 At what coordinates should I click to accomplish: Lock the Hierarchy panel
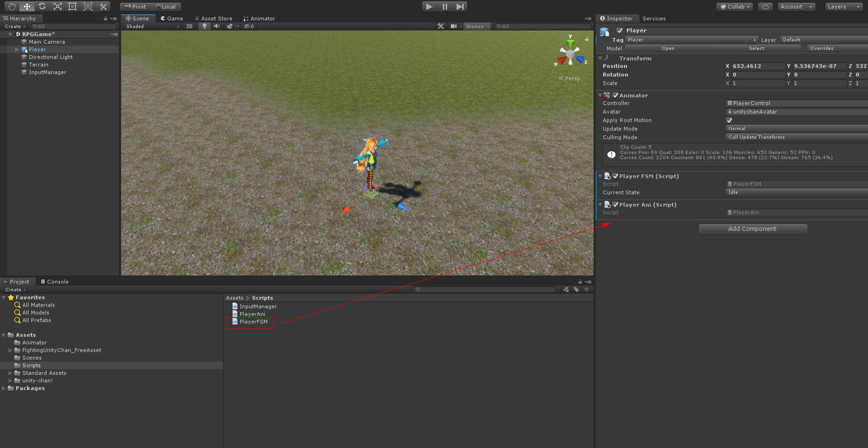click(105, 19)
